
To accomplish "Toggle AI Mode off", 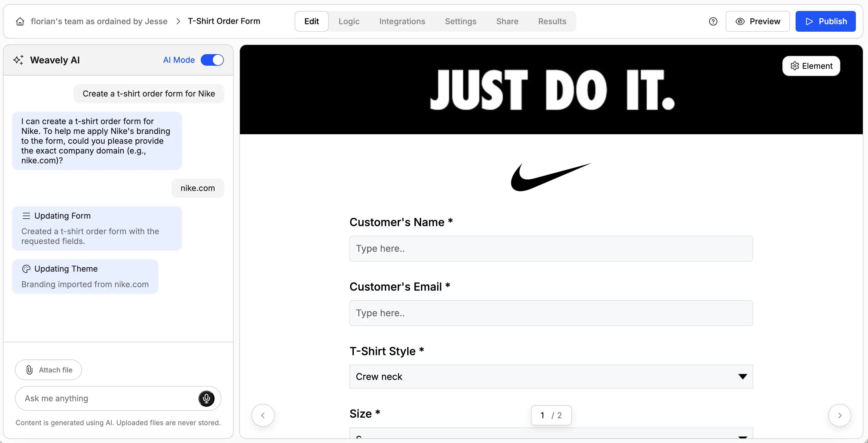I will click(212, 60).
